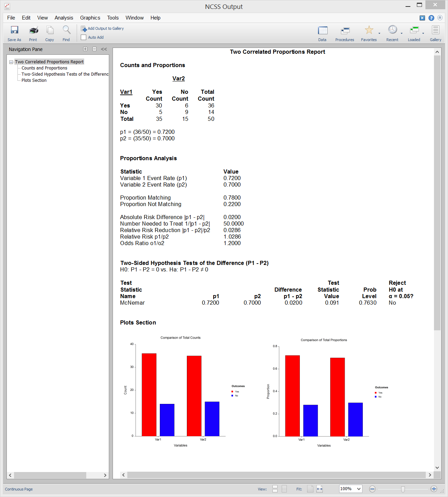The image size is (448, 497).
Task: Click the Proportions Analysis heading
Action: pos(149,158)
